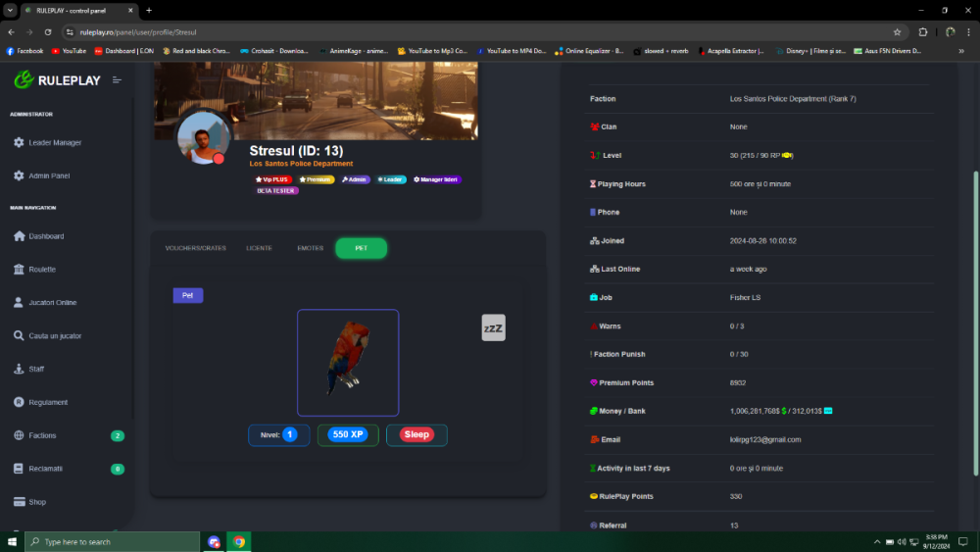Open Regulament link in sidebar
Image resolution: width=980 pixels, height=552 pixels.
tap(48, 402)
